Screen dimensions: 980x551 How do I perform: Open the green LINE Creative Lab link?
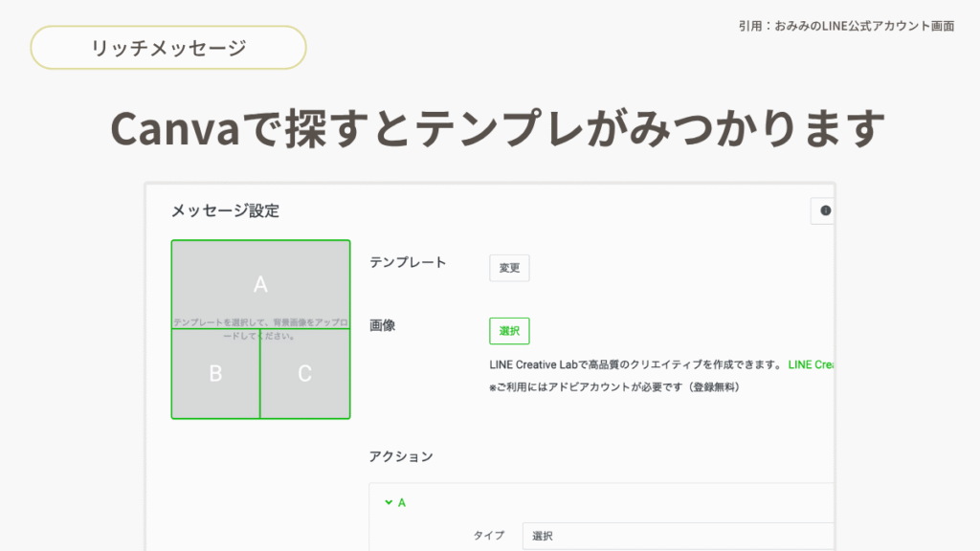point(812,364)
